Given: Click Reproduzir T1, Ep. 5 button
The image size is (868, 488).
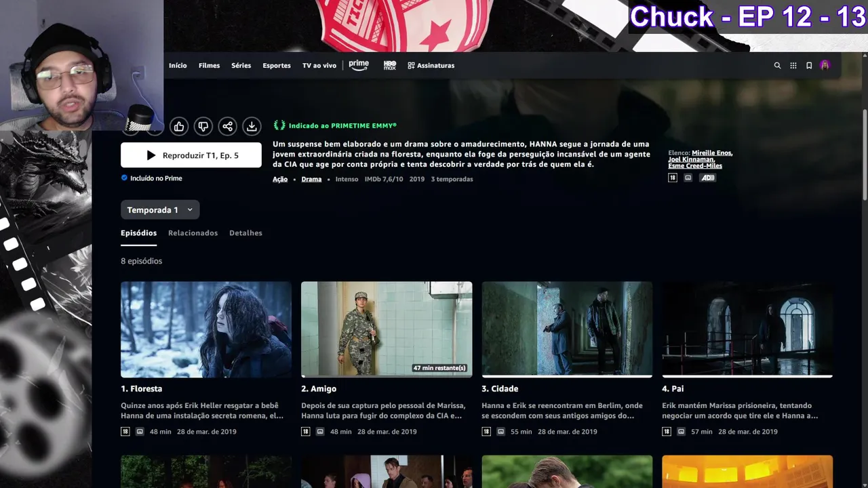Looking at the screenshot, I should [x=191, y=155].
